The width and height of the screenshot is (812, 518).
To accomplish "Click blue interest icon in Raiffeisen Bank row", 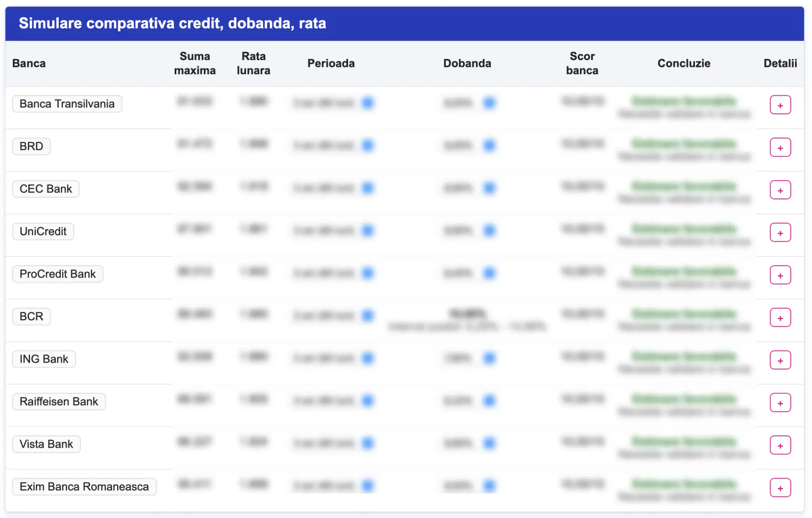I will click(489, 400).
